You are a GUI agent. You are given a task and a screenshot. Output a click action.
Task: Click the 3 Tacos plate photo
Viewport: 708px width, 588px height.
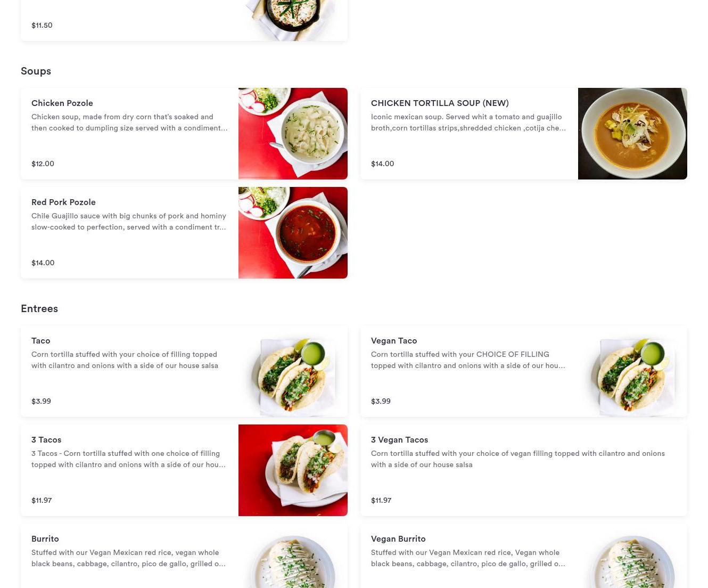pyautogui.click(x=293, y=470)
